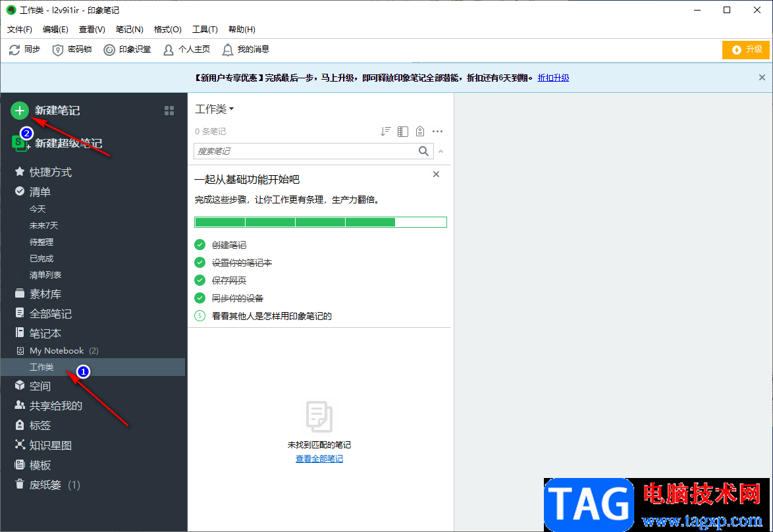Image resolution: width=773 pixels, height=532 pixels.
Task: Click 看看其他人是怎样用印象笔记的 step text
Action: tap(272, 316)
